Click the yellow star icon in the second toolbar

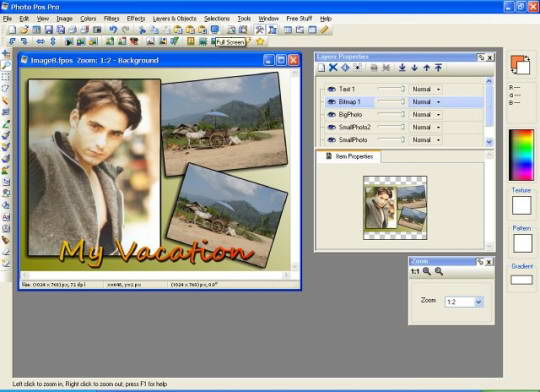click(x=260, y=42)
